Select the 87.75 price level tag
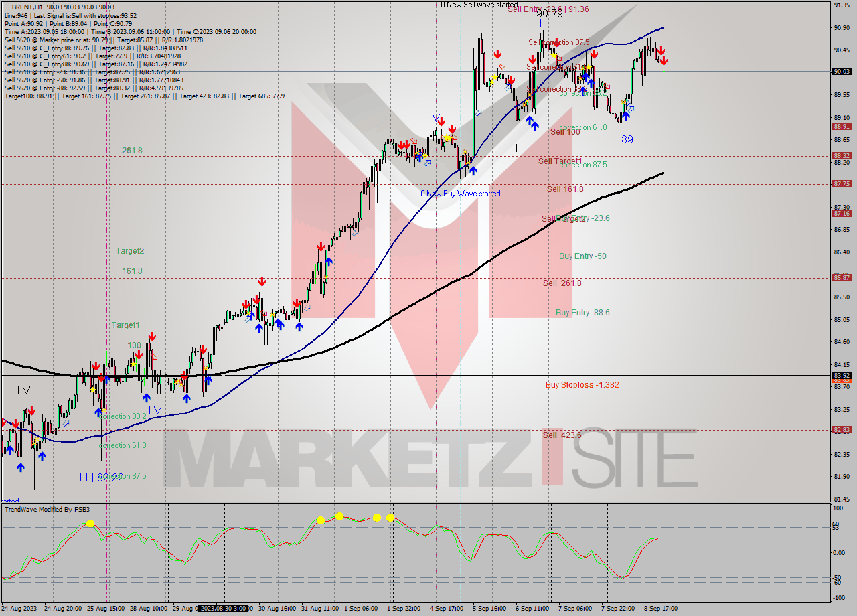The height and width of the screenshot is (616, 857). (x=842, y=183)
